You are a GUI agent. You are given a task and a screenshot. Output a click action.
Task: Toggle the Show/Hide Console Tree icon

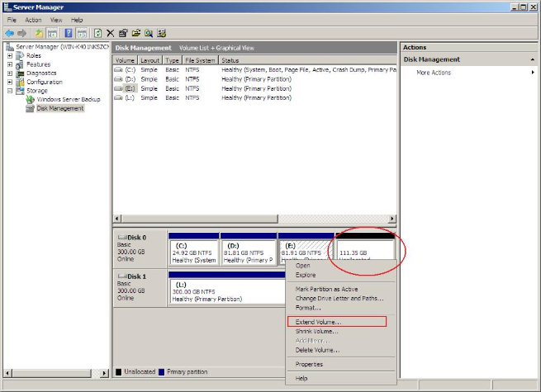[x=52, y=33]
